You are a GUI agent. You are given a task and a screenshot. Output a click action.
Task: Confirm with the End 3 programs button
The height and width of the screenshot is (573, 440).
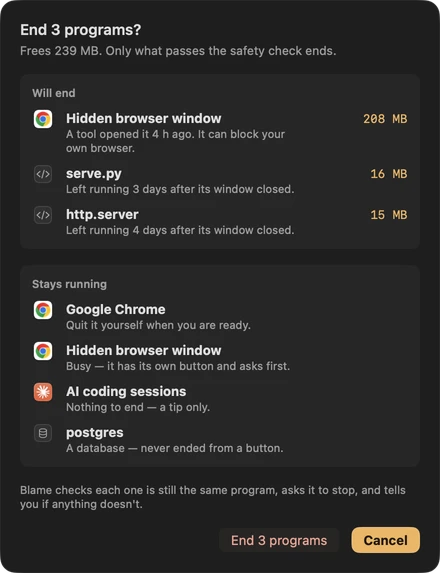[x=279, y=540]
